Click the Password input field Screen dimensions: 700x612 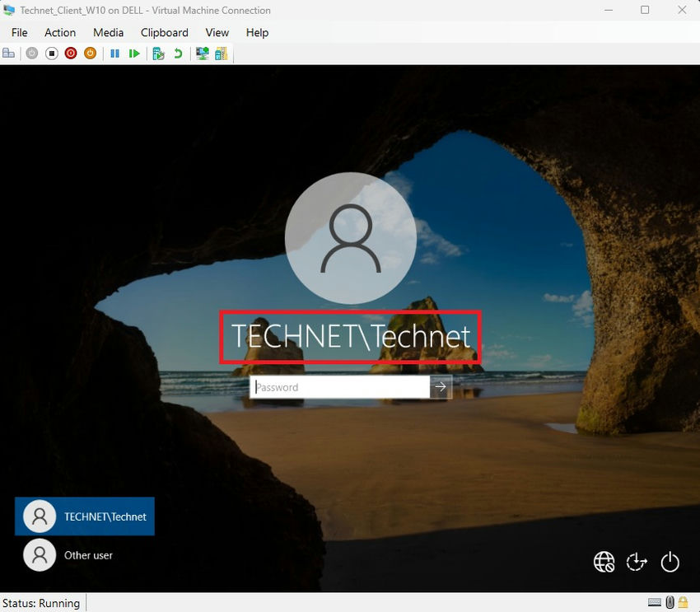339,387
